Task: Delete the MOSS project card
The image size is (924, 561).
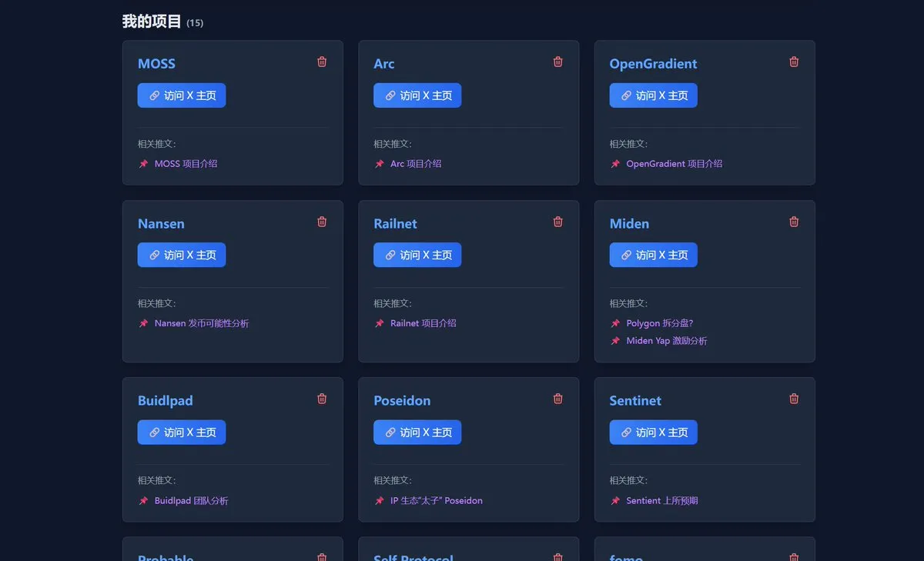Action: (322, 62)
